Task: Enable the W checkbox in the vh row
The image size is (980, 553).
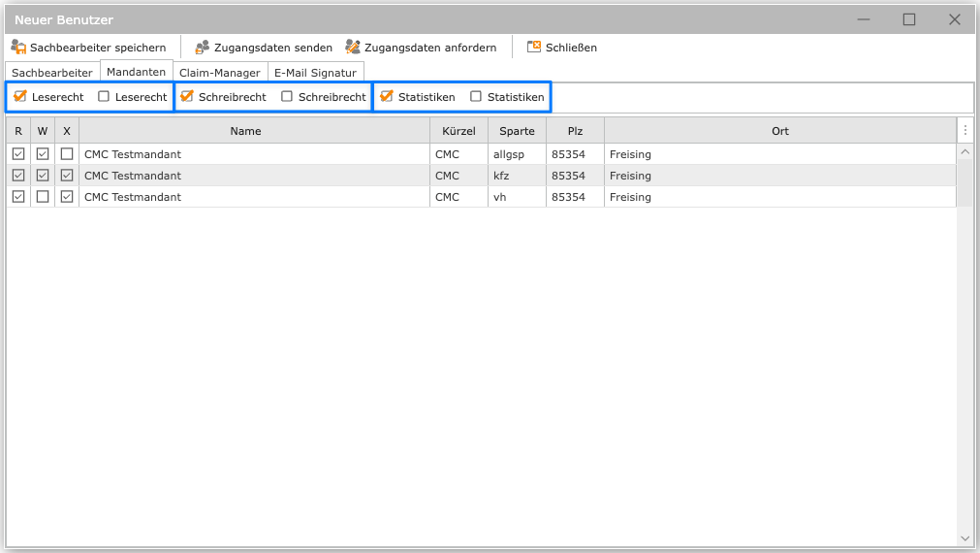Action: pos(43,197)
